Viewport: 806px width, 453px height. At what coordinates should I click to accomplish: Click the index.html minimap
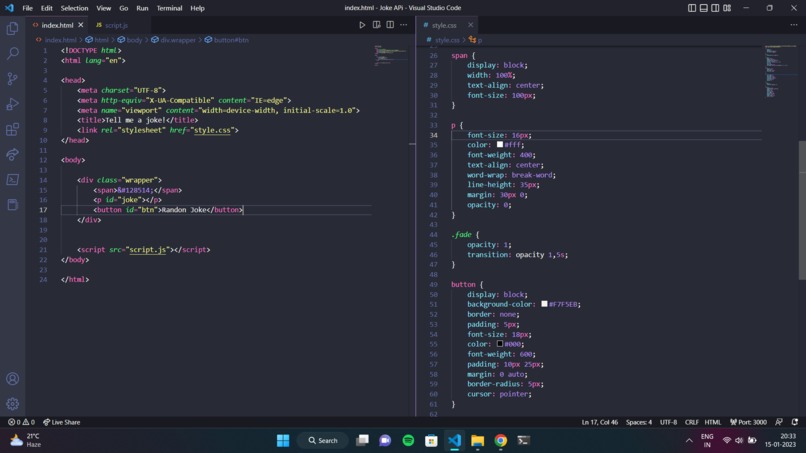coord(390,56)
